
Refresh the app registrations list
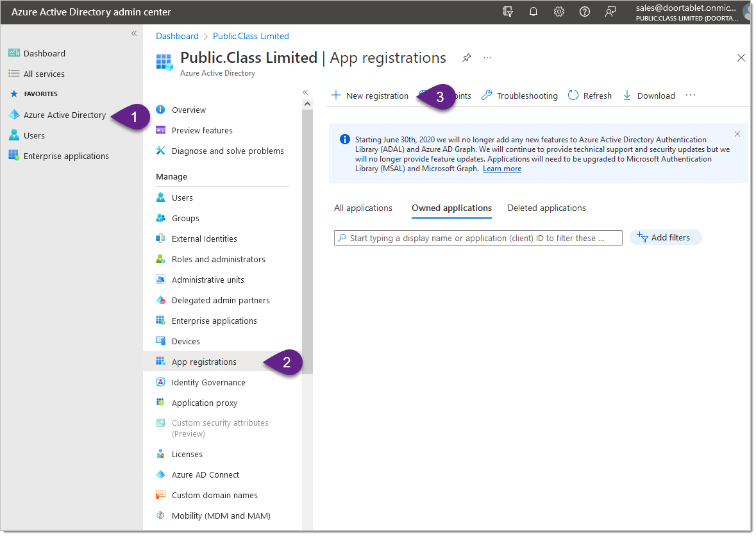coord(590,96)
